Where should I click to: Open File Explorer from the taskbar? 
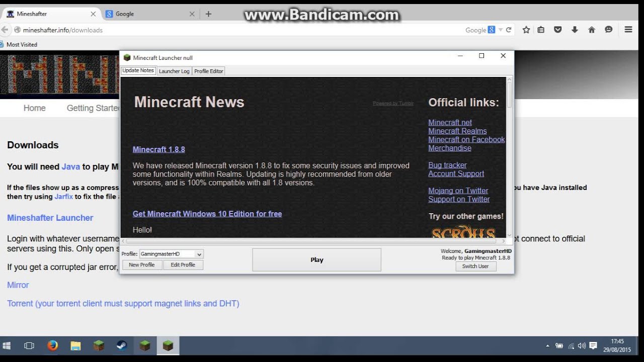point(75,345)
